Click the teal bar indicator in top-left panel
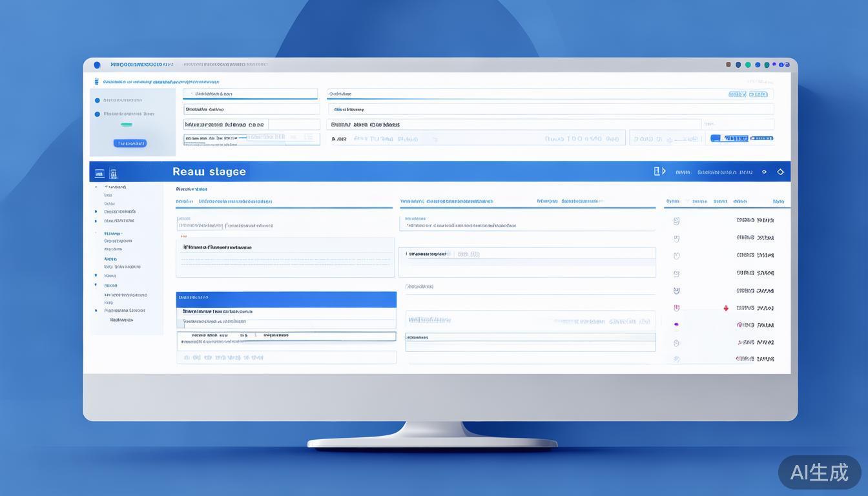 [127, 125]
